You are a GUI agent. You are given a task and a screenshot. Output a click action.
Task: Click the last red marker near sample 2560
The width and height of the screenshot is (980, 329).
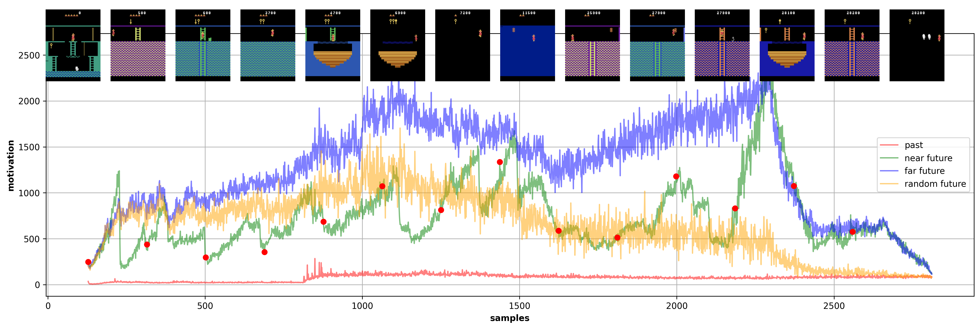coord(853,232)
